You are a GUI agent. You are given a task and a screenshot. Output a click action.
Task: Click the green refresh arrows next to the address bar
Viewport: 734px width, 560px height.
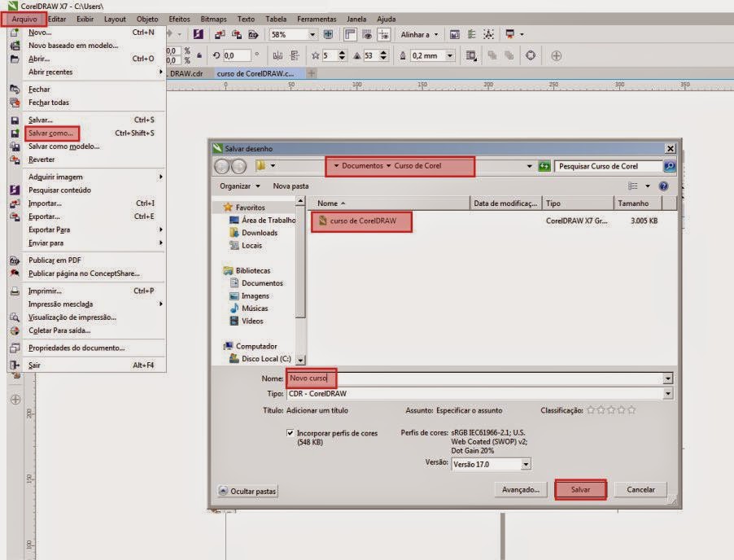coord(544,166)
